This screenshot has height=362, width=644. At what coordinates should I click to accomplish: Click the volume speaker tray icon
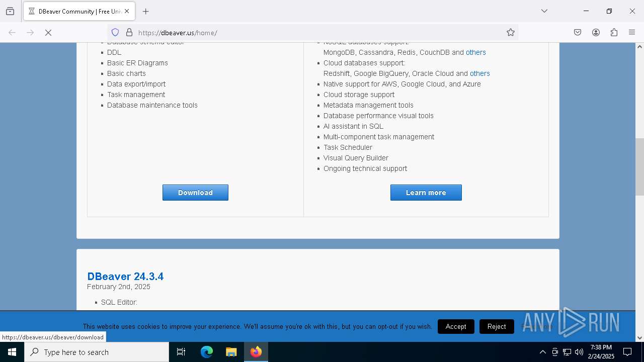tap(579, 352)
